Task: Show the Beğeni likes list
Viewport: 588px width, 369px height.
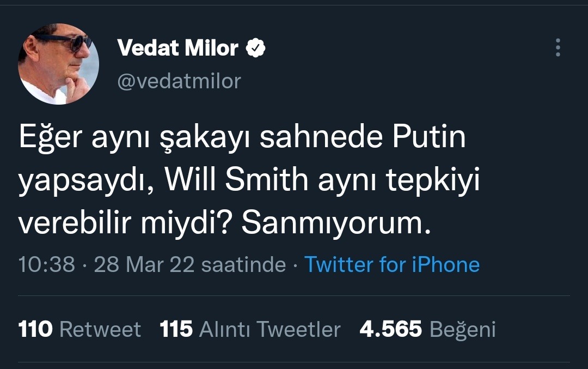Action: pos(463,329)
